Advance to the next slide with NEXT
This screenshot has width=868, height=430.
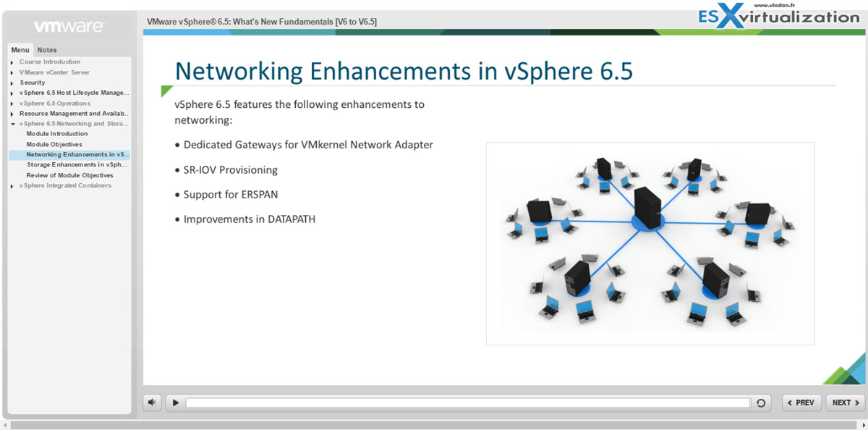coord(845,402)
